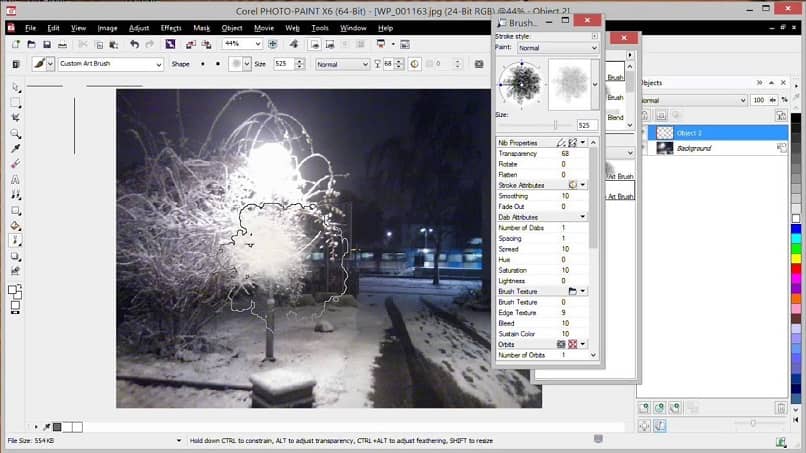Expand the Paint mode Normal dropdown
This screenshot has width=806, height=453.
pos(593,48)
